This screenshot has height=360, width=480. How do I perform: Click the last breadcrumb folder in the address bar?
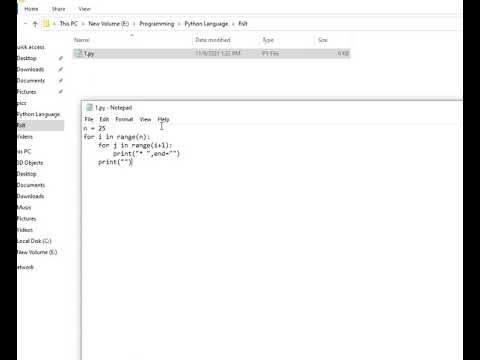[243, 24]
